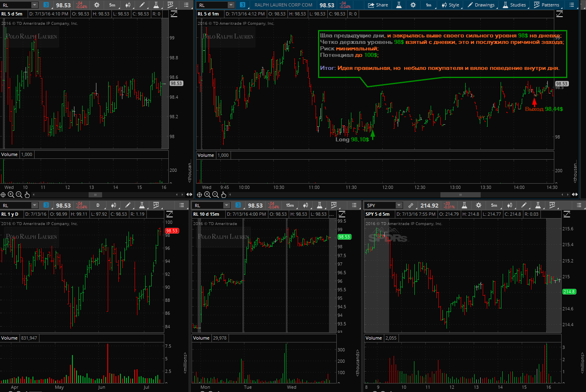This screenshot has width=586, height=392.
Task: Click main 1m chart horizontal scrollbar thumb
Action: click(460, 195)
